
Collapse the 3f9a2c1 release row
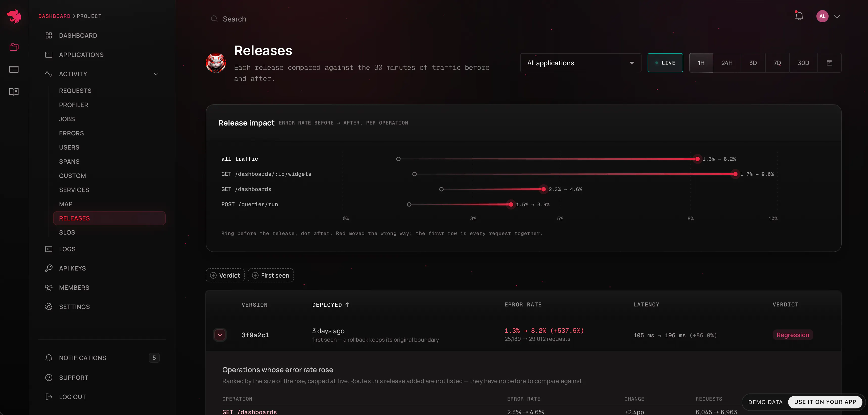(220, 335)
